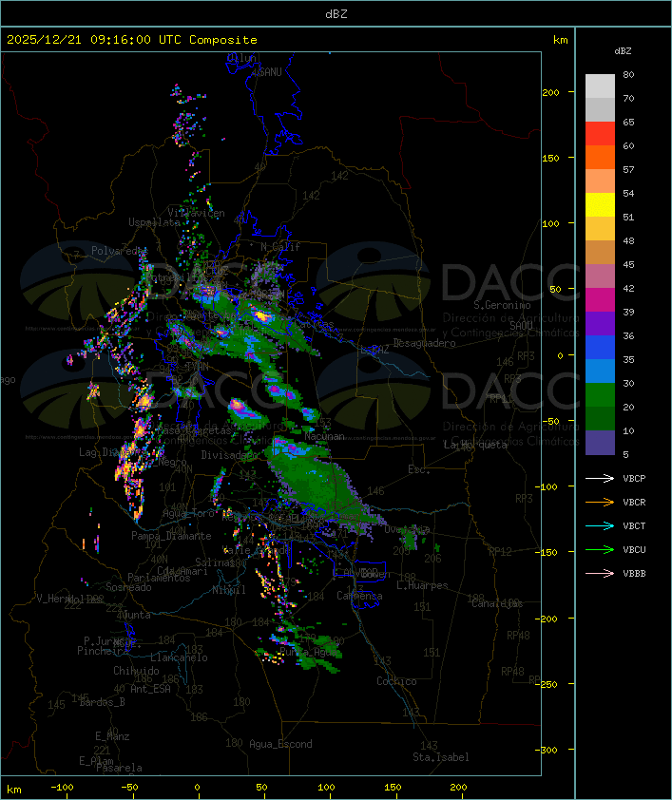Click the N_Calif map label
The height and width of the screenshot is (800, 672).
pos(280,247)
